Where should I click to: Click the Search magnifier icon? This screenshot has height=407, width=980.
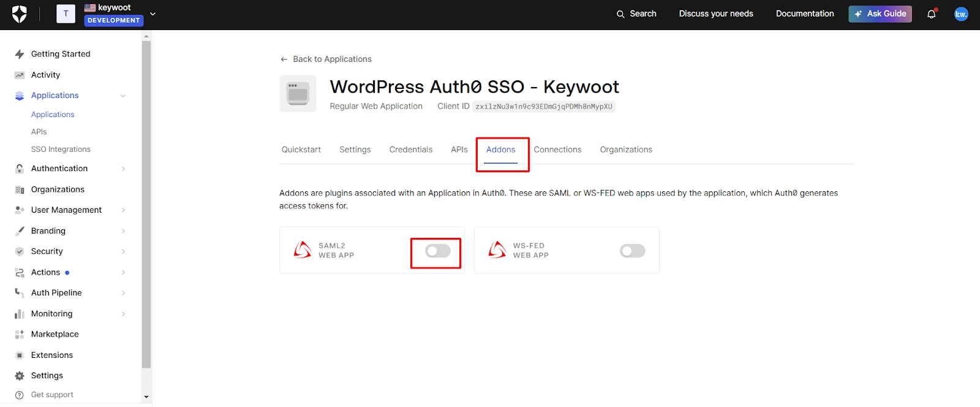coord(620,14)
